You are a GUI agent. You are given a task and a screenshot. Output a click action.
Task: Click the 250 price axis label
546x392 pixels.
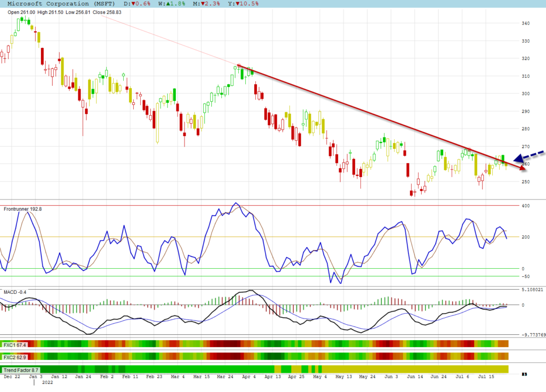(525, 182)
